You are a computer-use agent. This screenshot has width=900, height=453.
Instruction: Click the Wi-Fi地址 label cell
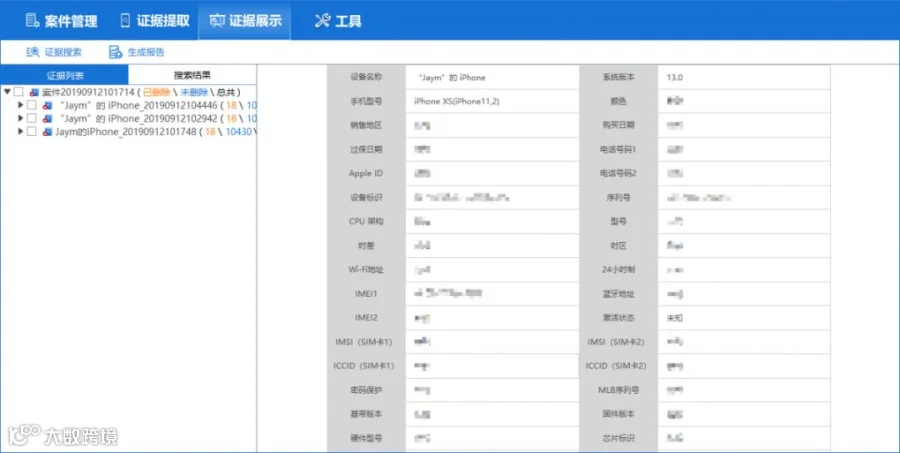(x=366, y=269)
